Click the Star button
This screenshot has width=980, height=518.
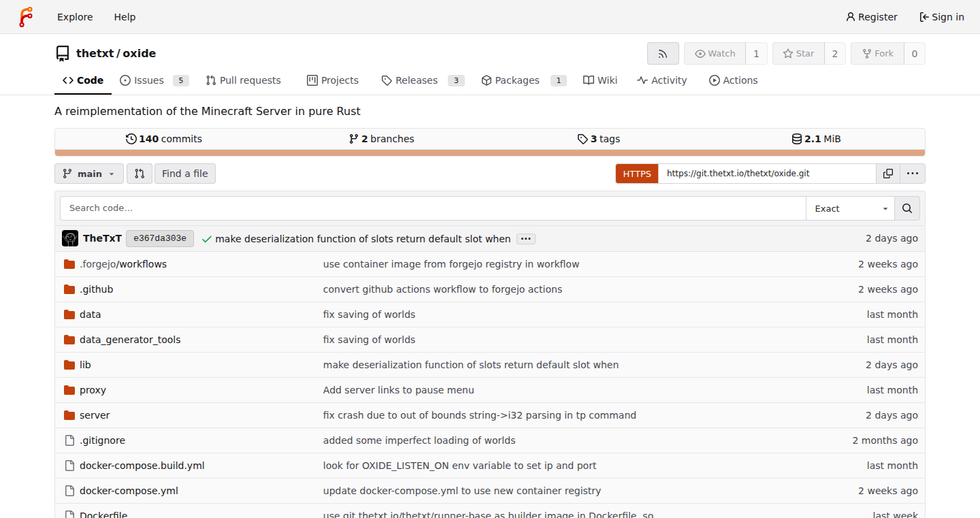click(798, 54)
